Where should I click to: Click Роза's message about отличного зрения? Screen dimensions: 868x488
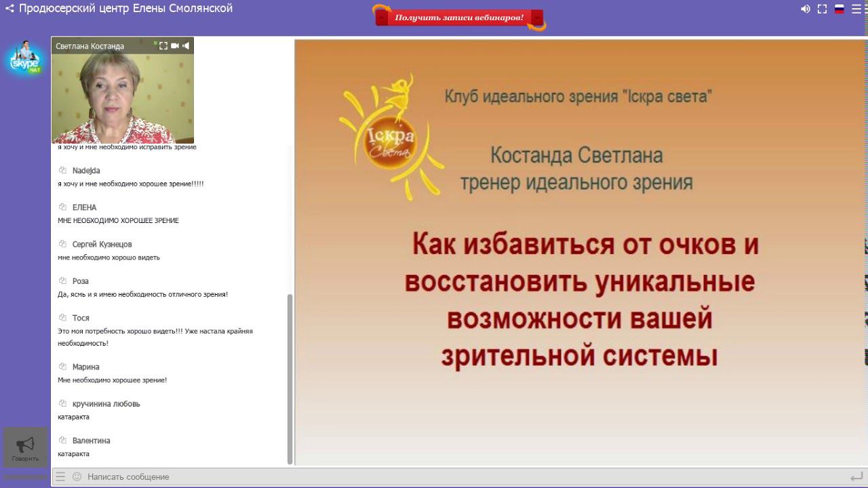click(143, 295)
